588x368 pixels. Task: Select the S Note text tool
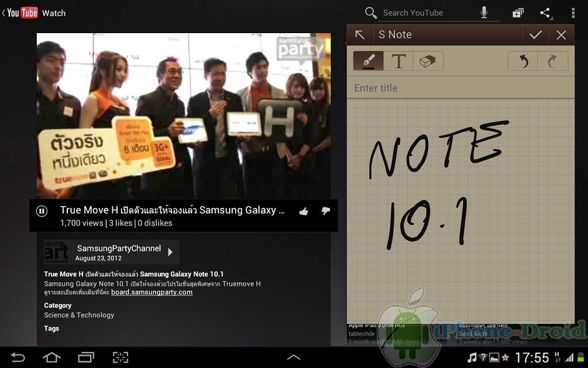(398, 61)
